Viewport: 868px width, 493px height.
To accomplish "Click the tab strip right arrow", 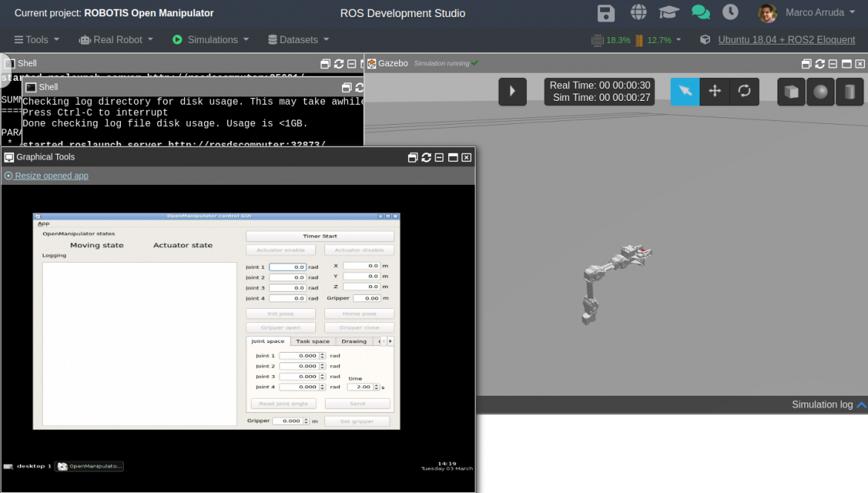I will (x=390, y=342).
